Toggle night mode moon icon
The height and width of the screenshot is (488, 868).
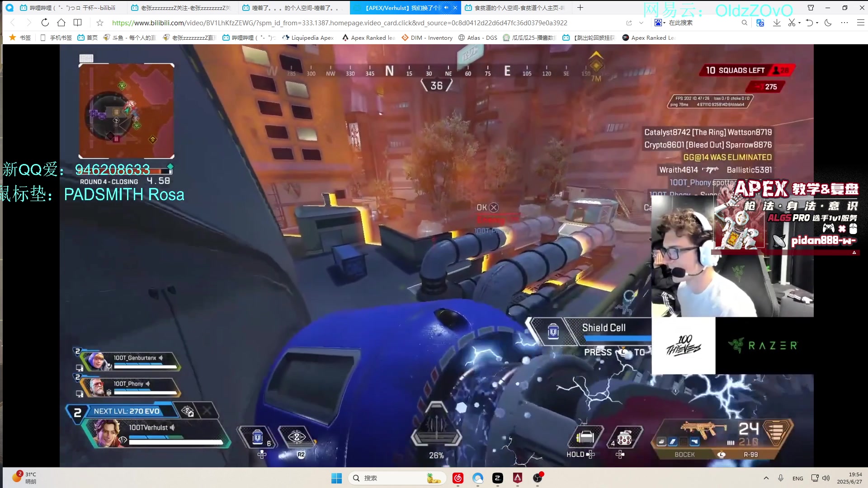(x=828, y=23)
